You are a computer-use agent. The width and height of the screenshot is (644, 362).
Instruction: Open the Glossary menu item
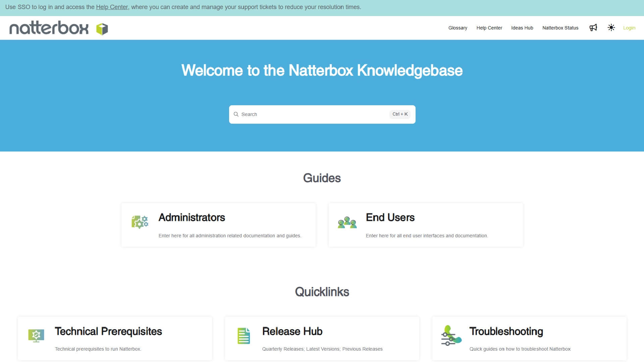coord(458,28)
